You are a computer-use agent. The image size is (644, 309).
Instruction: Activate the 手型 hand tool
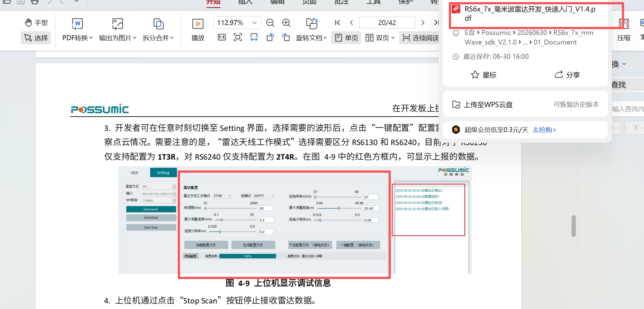36,23
